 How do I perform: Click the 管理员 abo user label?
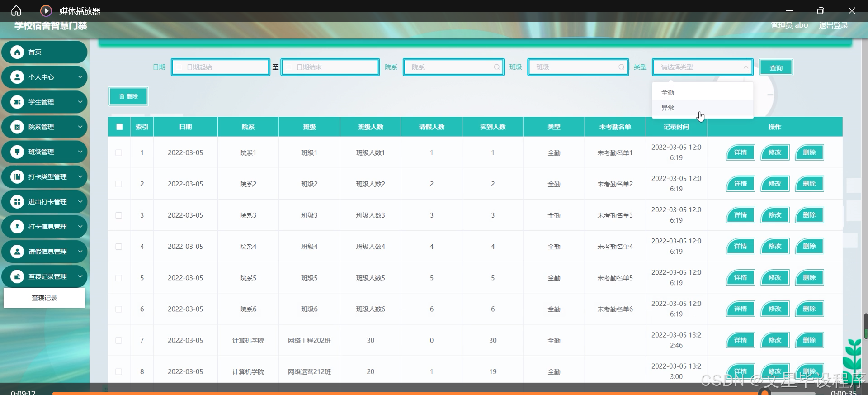pyautogui.click(x=789, y=25)
